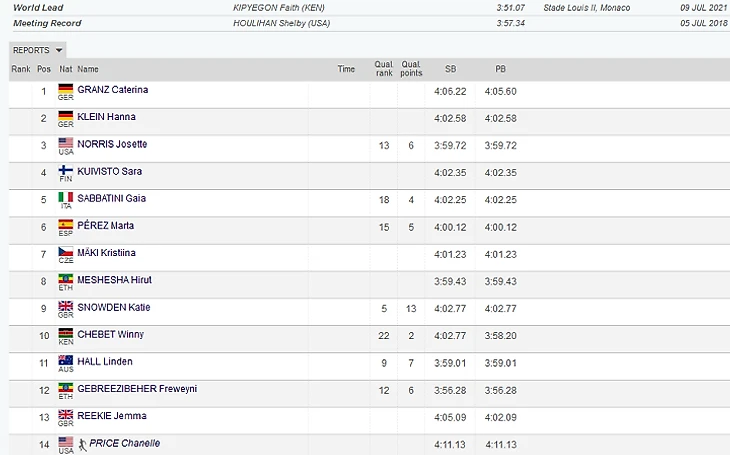The image size is (730, 455).
Task: Click the British flag next to SNOWDEN Katie
Action: coord(66,306)
